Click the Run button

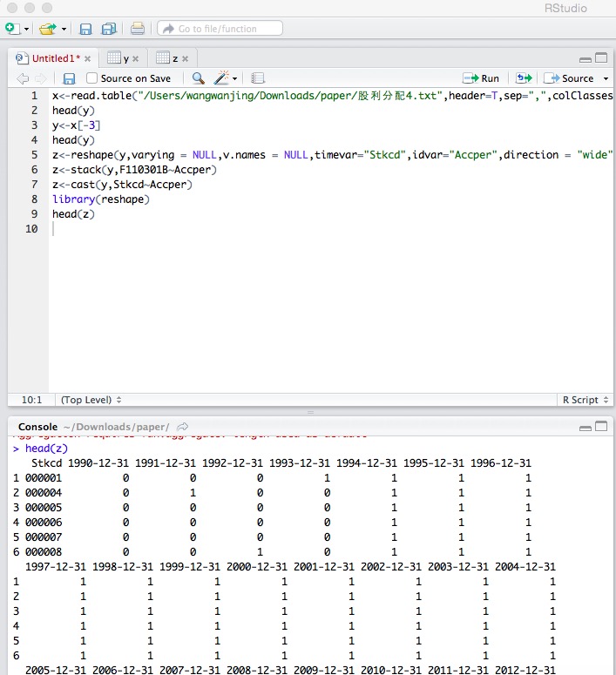tap(482, 78)
